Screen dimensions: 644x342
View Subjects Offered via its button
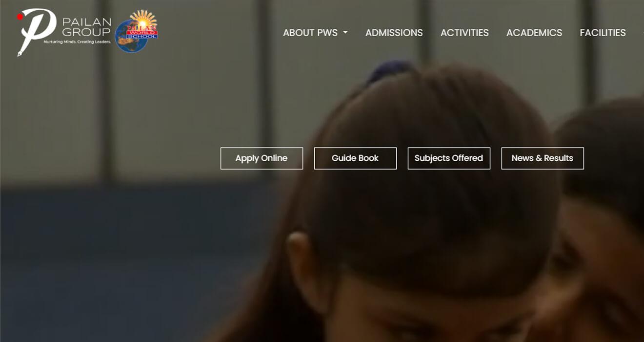click(x=449, y=158)
